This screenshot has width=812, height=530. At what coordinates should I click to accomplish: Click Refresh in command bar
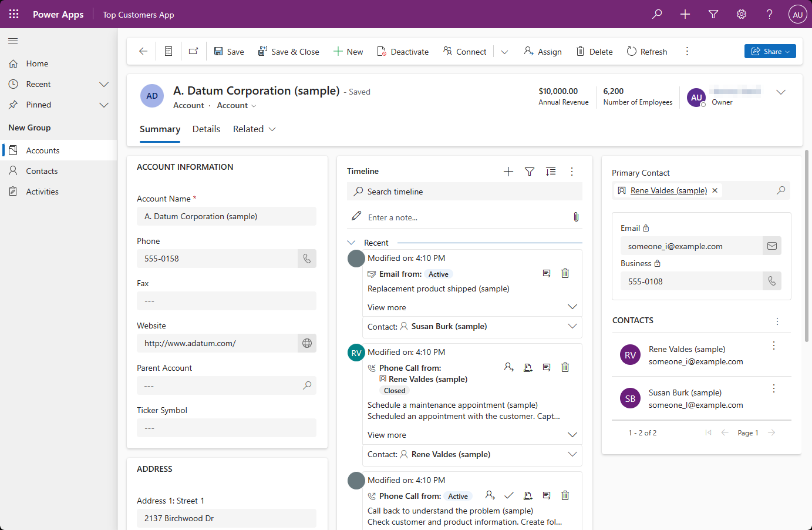click(x=647, y=52)
